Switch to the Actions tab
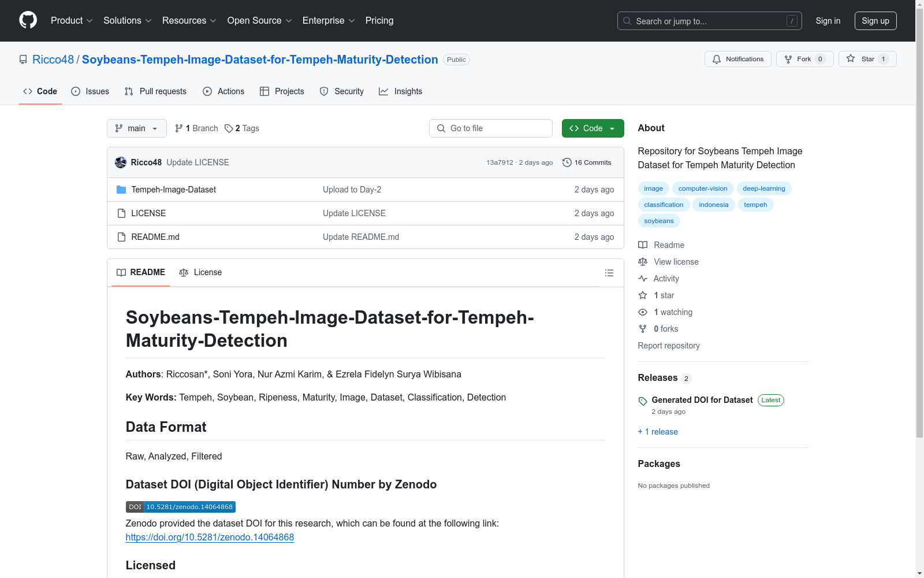The width and height of the screenshot is (924, 578). point(223,91)
